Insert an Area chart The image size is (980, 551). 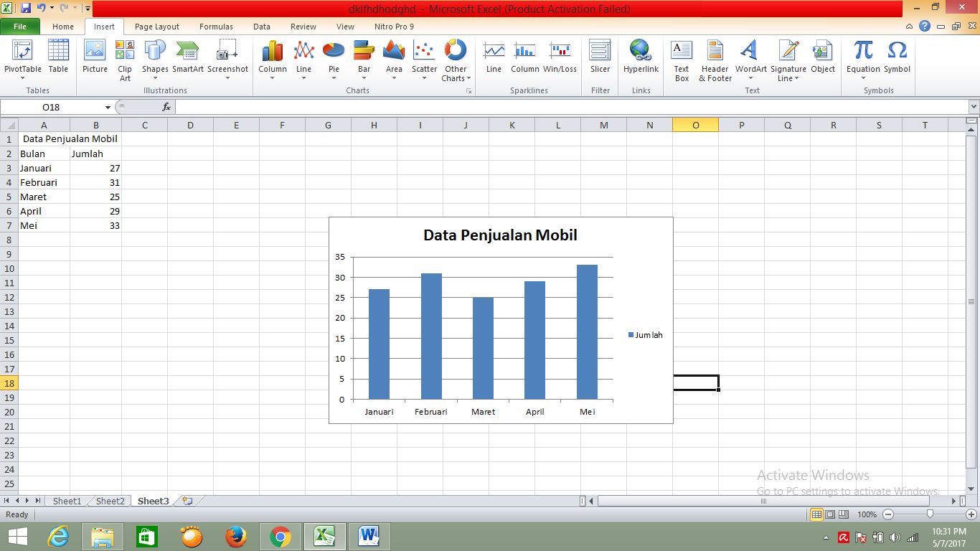point(394,61)
